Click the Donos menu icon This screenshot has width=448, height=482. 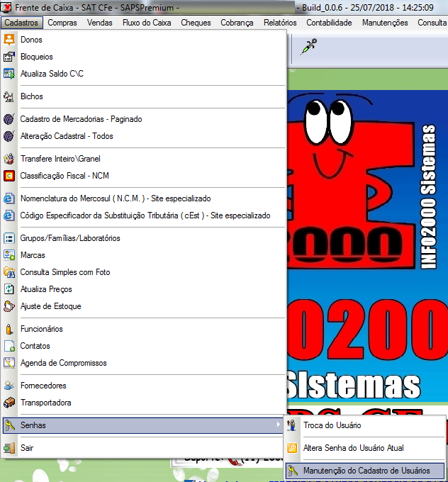point(9,40)
